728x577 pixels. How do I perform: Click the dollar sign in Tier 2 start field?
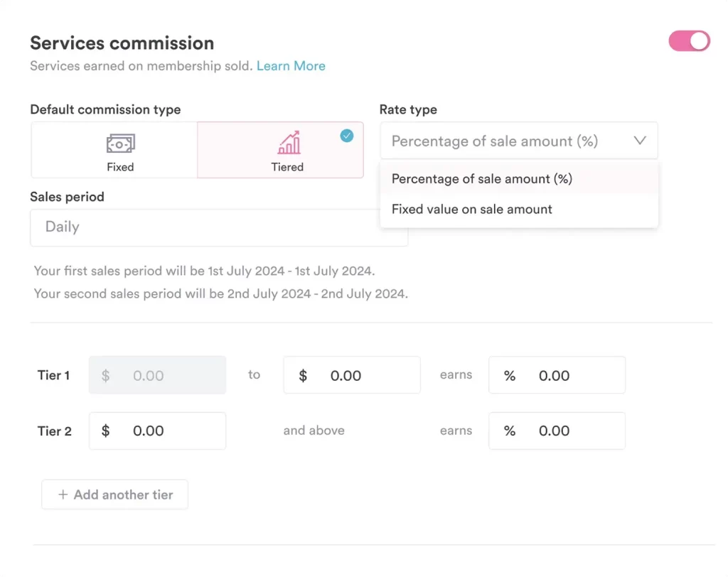click(105, 431)
